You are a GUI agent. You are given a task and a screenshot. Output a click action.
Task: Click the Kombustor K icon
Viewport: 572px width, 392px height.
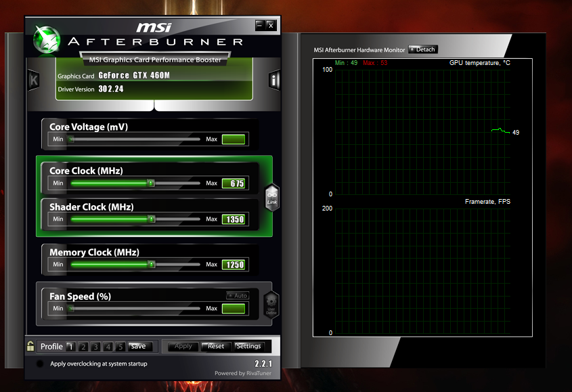tap(33, 79)
